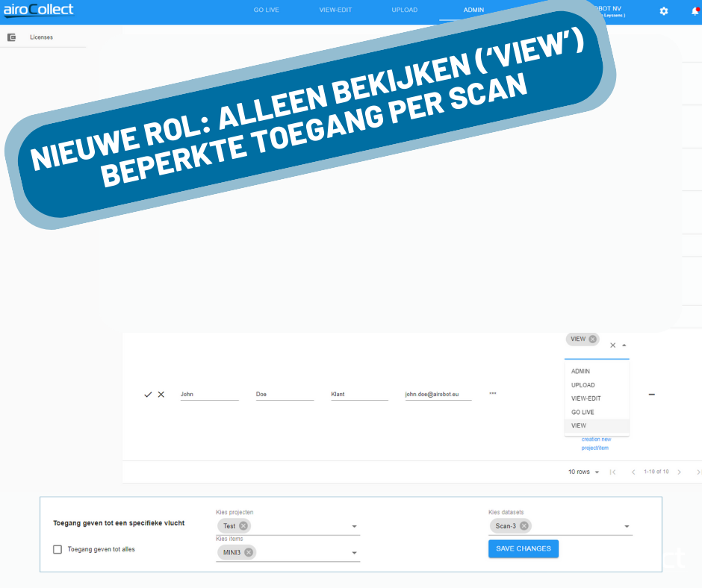Image resolution: width=702 pixels, height=588 pixels.
Task: Remove the Test project chip
Action: (x=243, y=526)
